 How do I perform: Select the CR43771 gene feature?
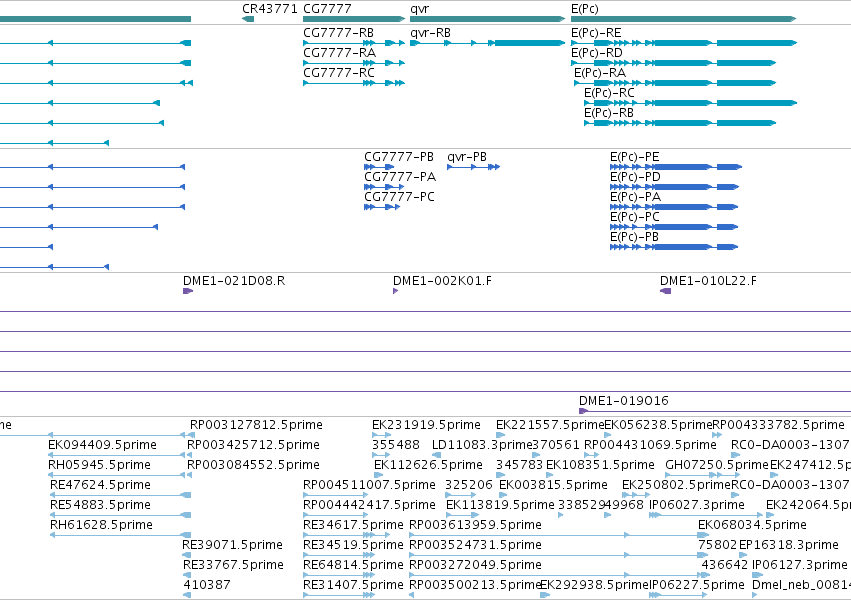248,19
